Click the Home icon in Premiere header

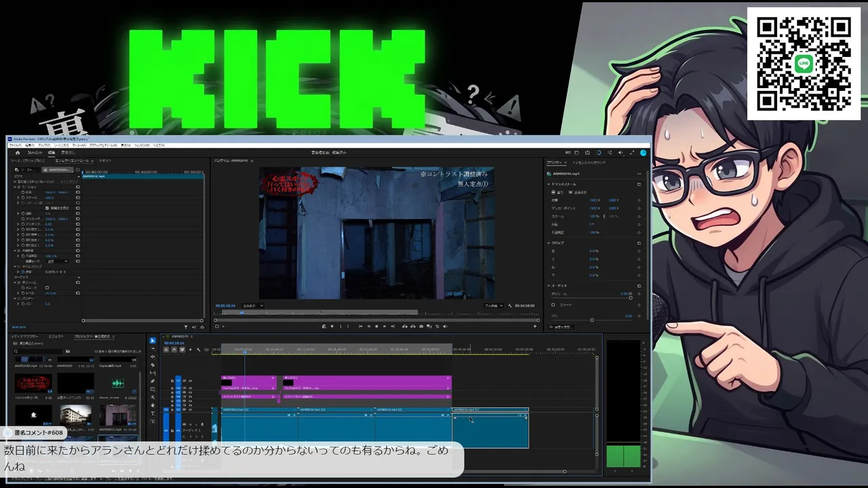click(18, 152)
